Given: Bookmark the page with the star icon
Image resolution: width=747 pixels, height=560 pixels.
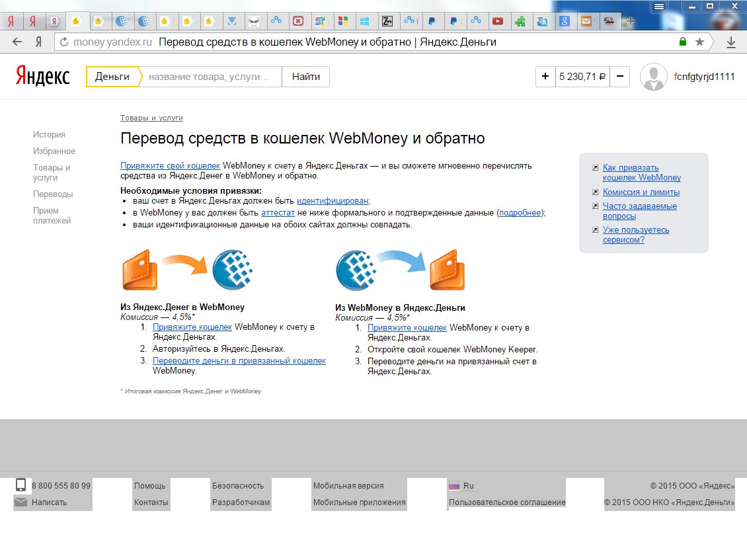Looking at the screenshot, I should click(x=699, y=42).
